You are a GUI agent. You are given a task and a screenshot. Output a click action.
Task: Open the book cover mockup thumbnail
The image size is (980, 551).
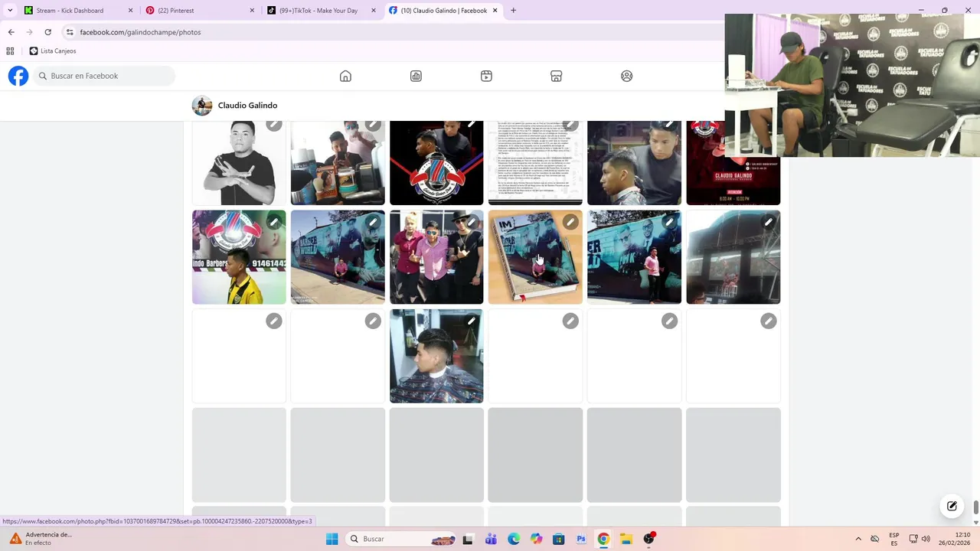pos(535,257)
